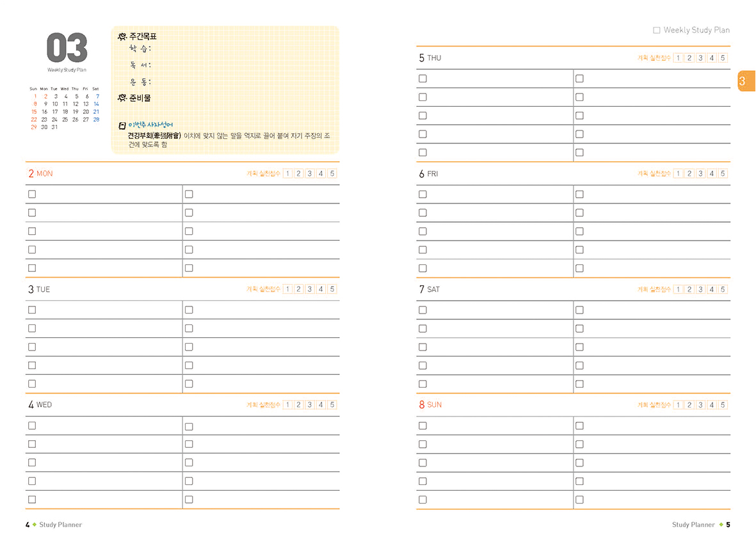This screenshot has width=756, height=540.
Task: Check the first right-column box under 5 THU
Action: [579, 79]
